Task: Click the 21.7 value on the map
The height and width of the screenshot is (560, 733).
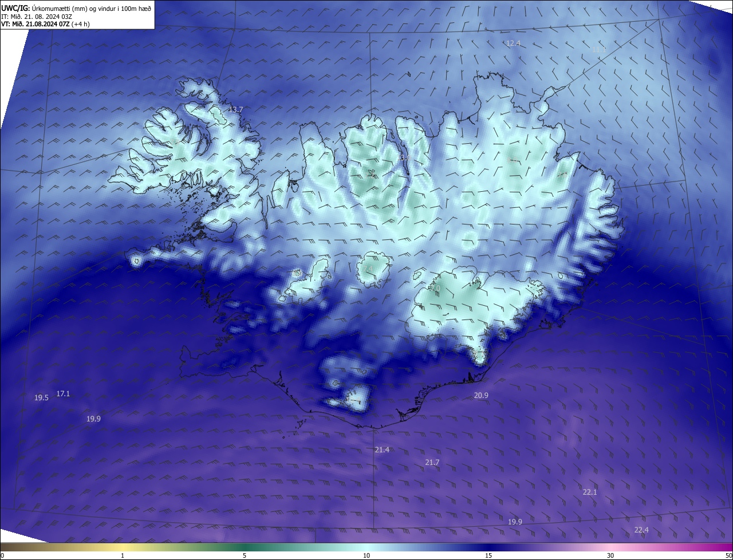Action: pyautogui.click(x=432, y=463)
